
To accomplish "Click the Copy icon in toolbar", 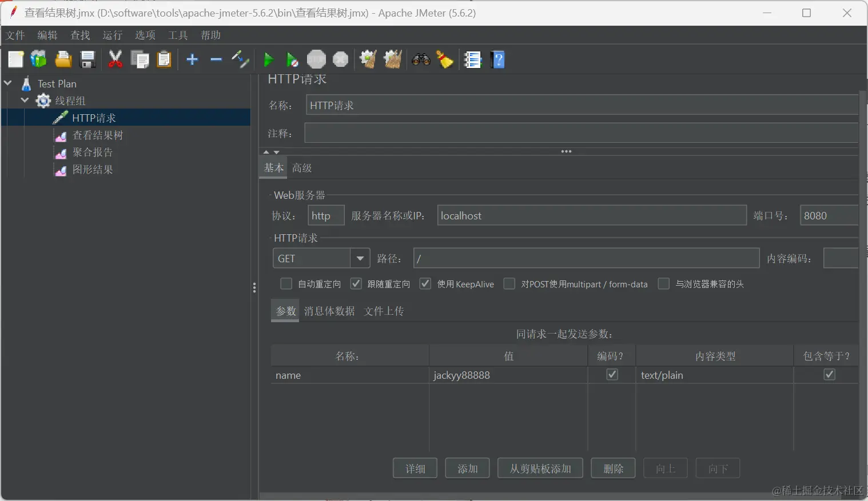I will point(140,59).
